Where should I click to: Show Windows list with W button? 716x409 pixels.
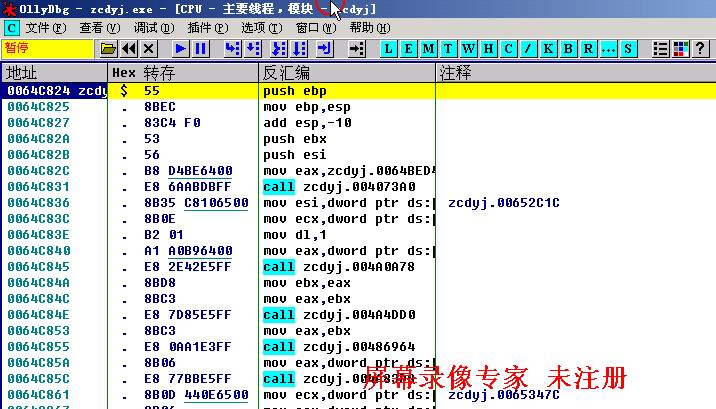[468, 48]
